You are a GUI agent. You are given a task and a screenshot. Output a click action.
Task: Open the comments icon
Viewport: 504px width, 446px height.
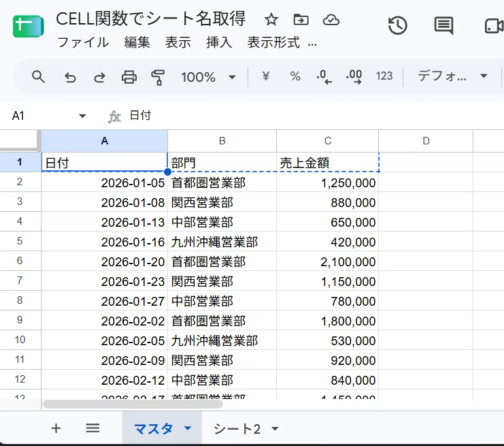pyautogui.click(x=444, y=25)
